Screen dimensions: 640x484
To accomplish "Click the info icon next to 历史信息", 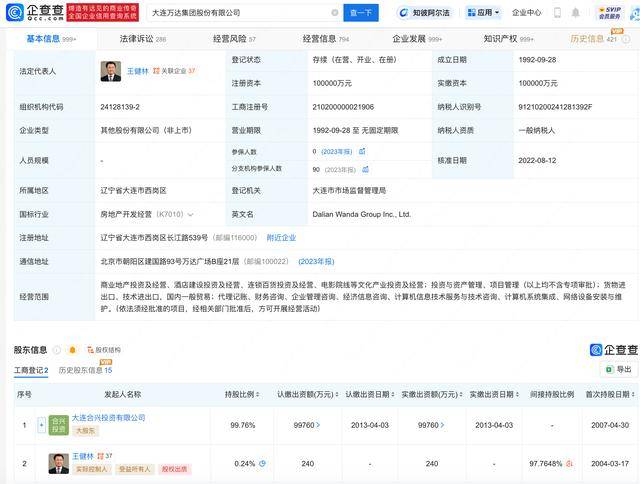I will tap(626, 39).
